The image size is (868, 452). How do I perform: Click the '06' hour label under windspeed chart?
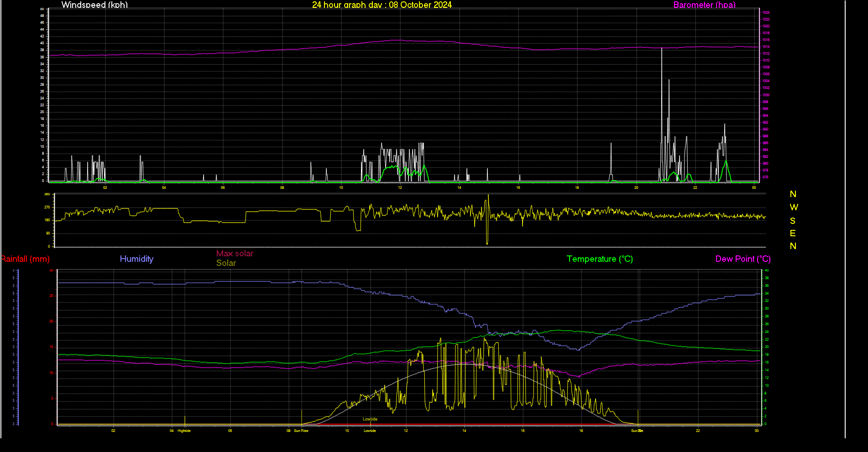pos(223,187)
